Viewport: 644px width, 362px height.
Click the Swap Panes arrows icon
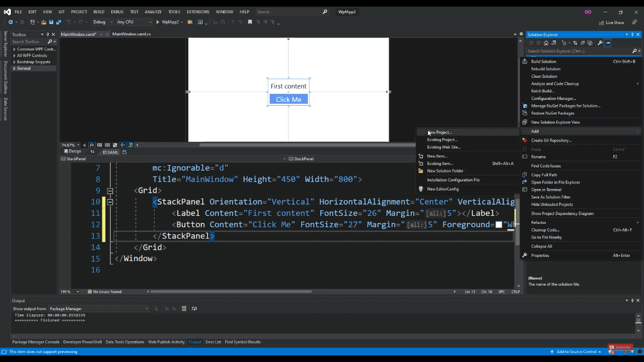92,152
